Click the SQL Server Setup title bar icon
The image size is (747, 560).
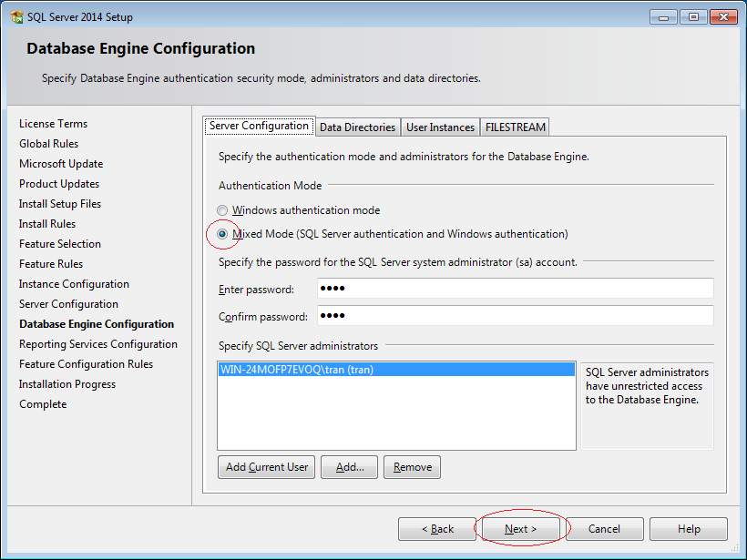pyautogui.click(x=16, y=17)
